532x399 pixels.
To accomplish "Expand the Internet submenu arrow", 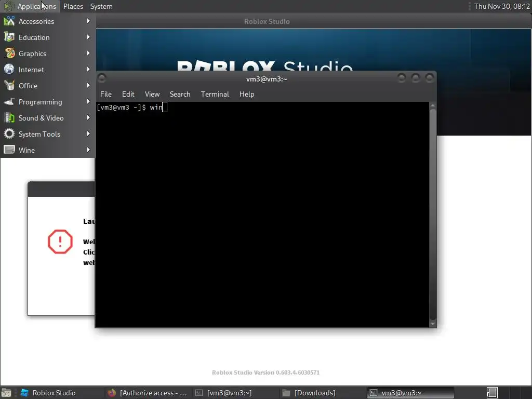I will [88, 69].
